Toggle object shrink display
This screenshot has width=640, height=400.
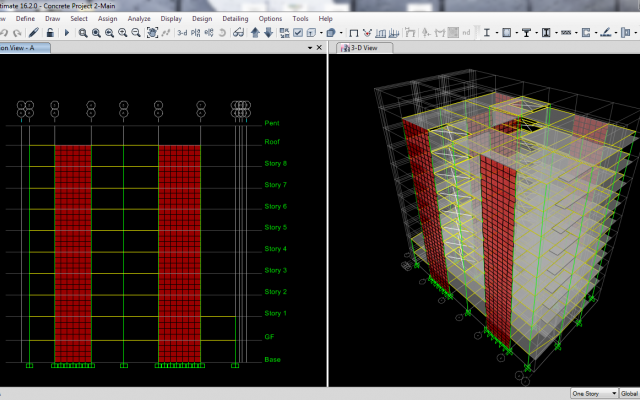pos(284,33)
